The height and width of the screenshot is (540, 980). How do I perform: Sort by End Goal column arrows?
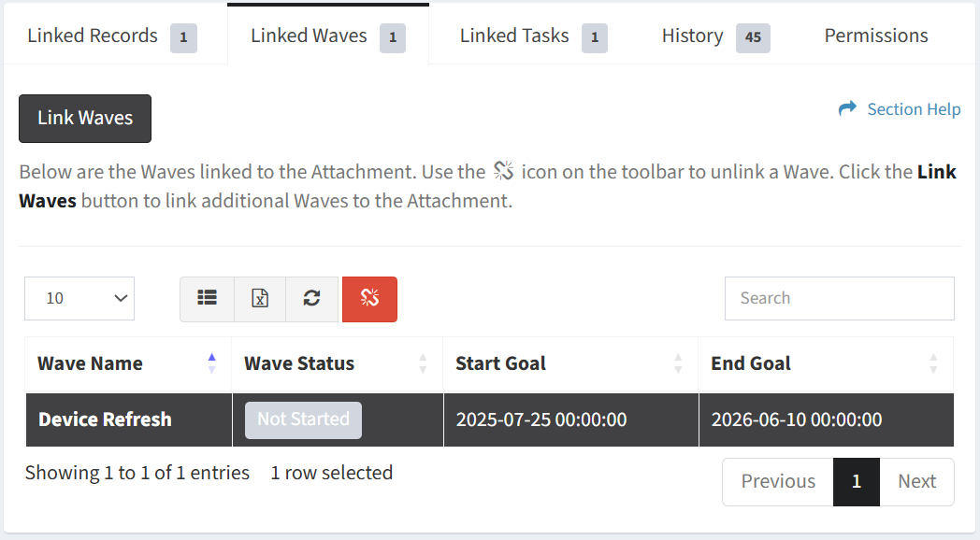tap(933, 363)
